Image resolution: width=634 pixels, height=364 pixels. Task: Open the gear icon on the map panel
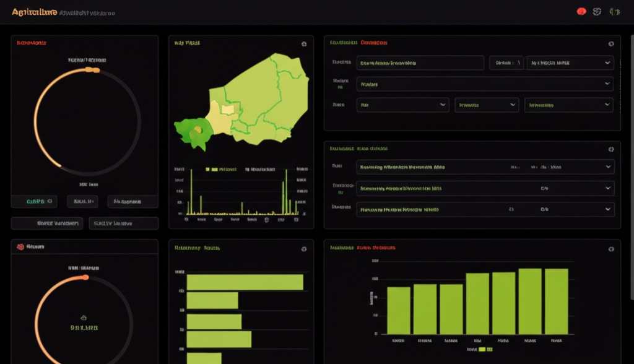coord(303,43)
